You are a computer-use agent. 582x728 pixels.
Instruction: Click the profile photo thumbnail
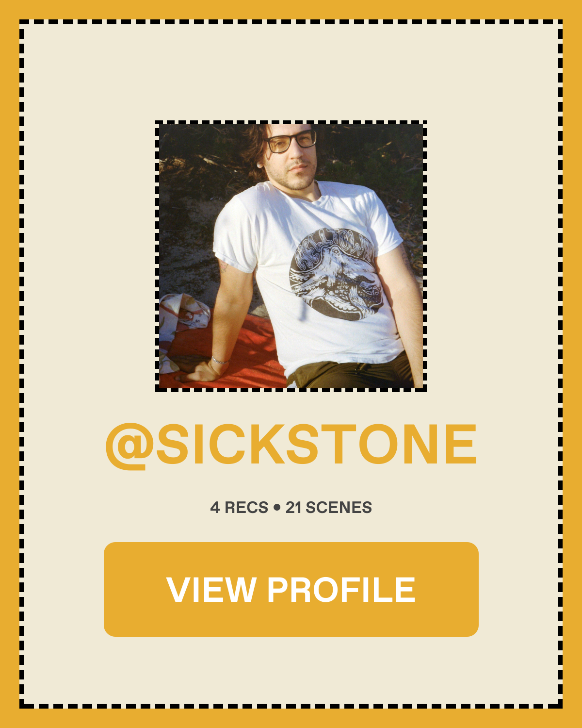(x=291, y=256)
